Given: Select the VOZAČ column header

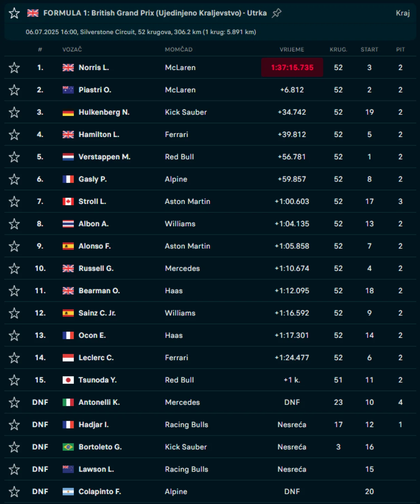Looking at the screenshot, I should (x=72, y=50).
